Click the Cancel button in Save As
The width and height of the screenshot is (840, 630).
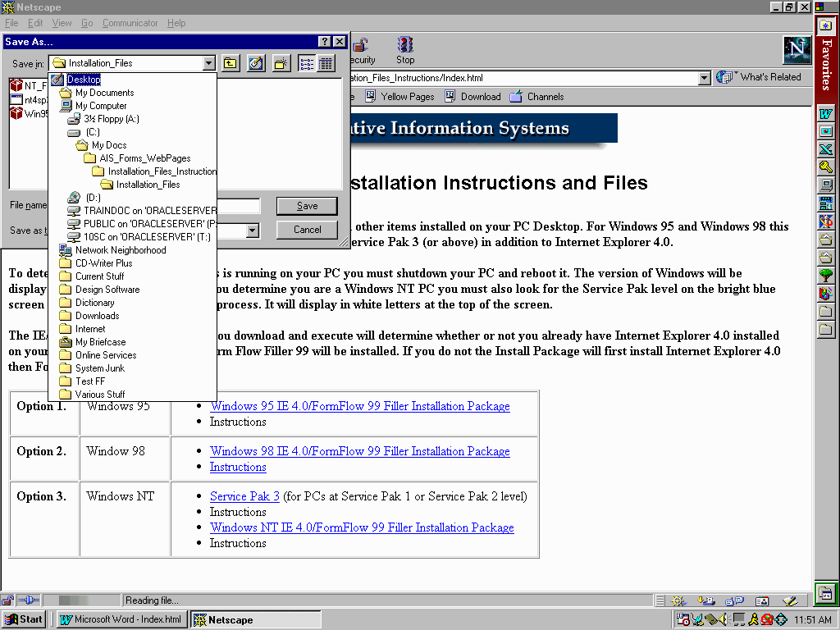(x=307, y=230)
